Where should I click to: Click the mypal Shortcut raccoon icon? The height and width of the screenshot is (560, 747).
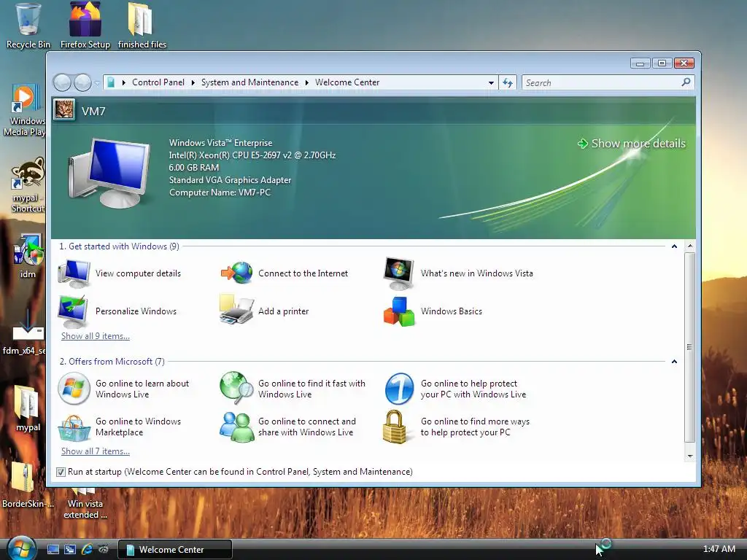[28, 186]
